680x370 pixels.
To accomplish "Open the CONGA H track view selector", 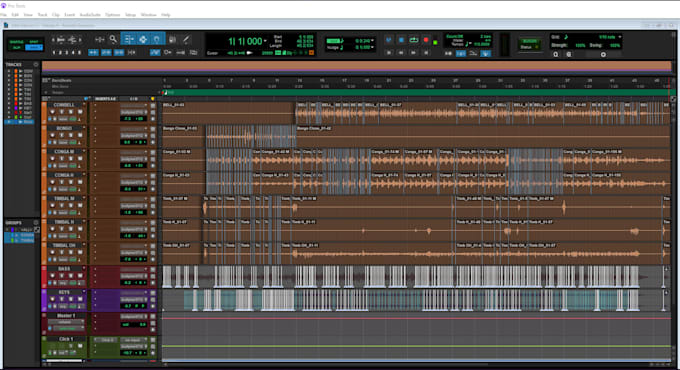I will (63, 189).
